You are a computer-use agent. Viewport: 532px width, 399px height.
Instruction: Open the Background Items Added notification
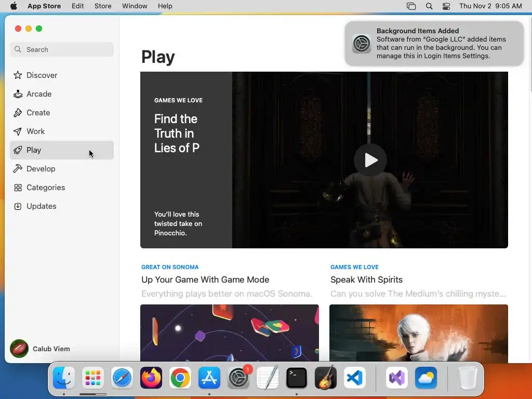(x=434, y=44)
